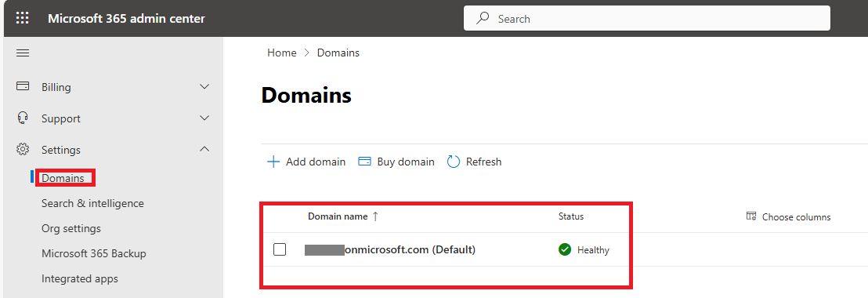Click the Refresh button
This screenshot has width=868, height=298.
(474, 162)
